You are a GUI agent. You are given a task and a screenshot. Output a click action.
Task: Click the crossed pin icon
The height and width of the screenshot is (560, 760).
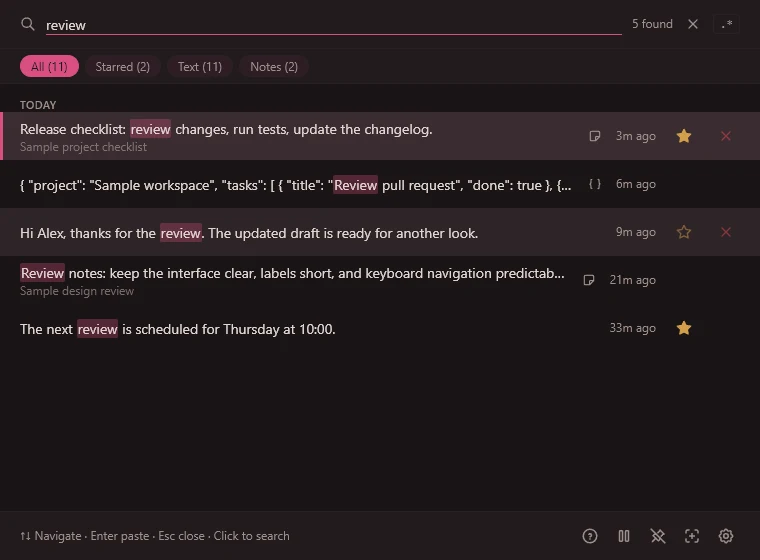(658, 536)
